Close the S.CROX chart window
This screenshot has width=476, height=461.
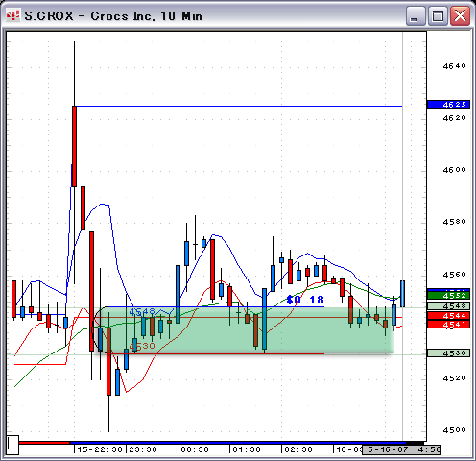tap(460, 15)
